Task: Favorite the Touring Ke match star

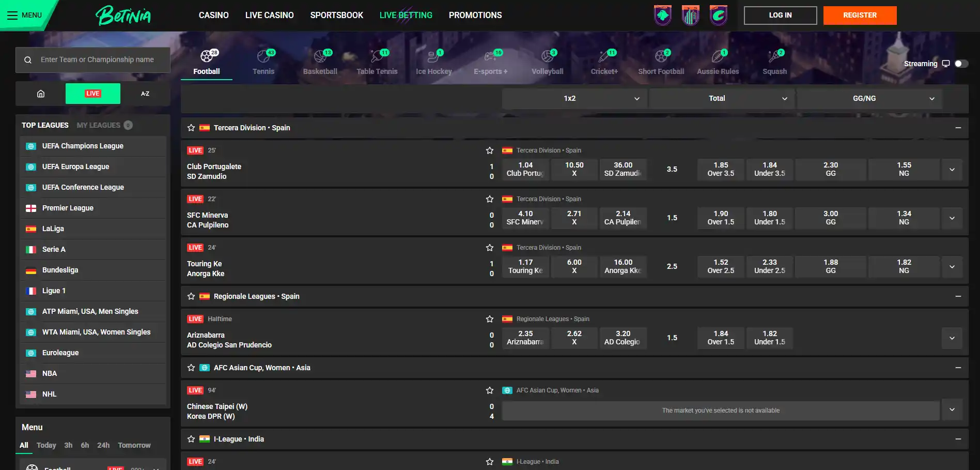Action: (490, 248)
